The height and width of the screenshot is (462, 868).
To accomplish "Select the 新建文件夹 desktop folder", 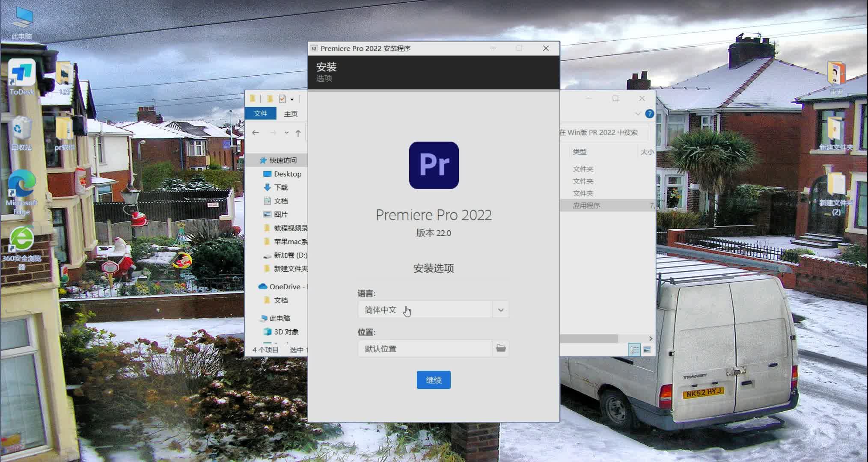I will 836,133.
